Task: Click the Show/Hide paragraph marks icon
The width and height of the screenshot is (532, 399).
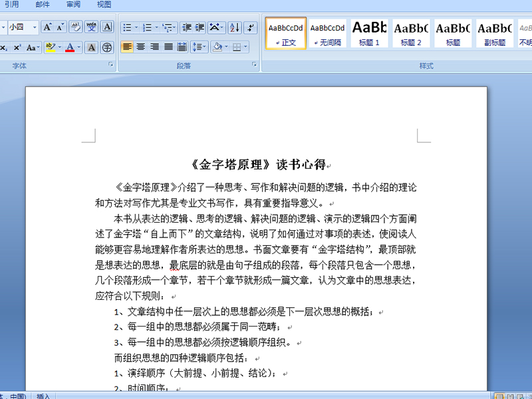Action: tap(251, 27)
